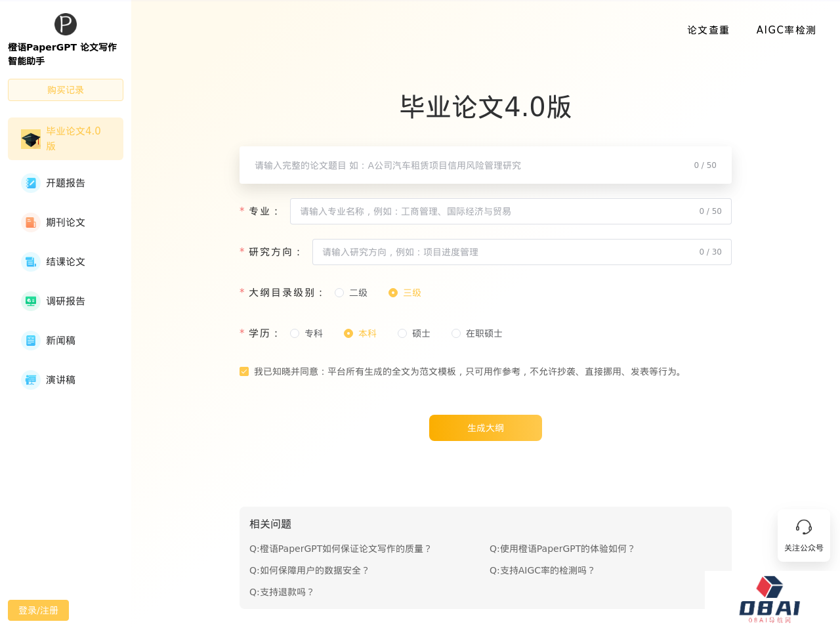
Task: Click the 生成大纲 button
Action: click(x=486, y=428)
